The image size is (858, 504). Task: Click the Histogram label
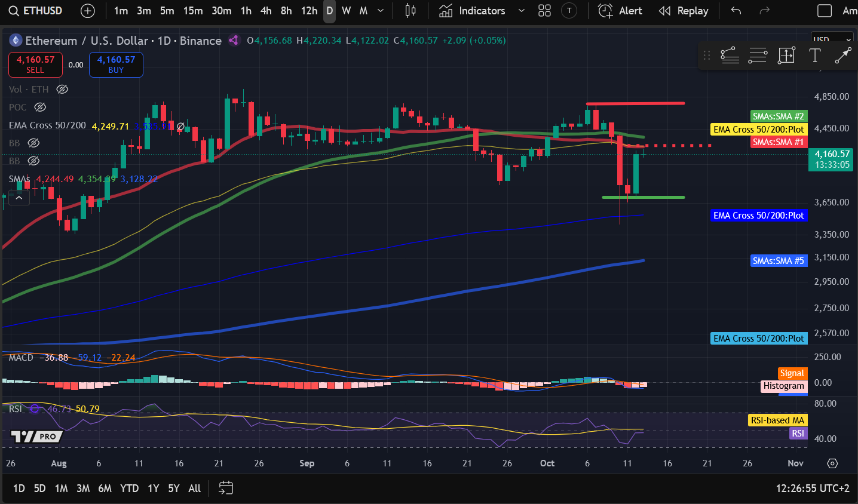point(784,386)
